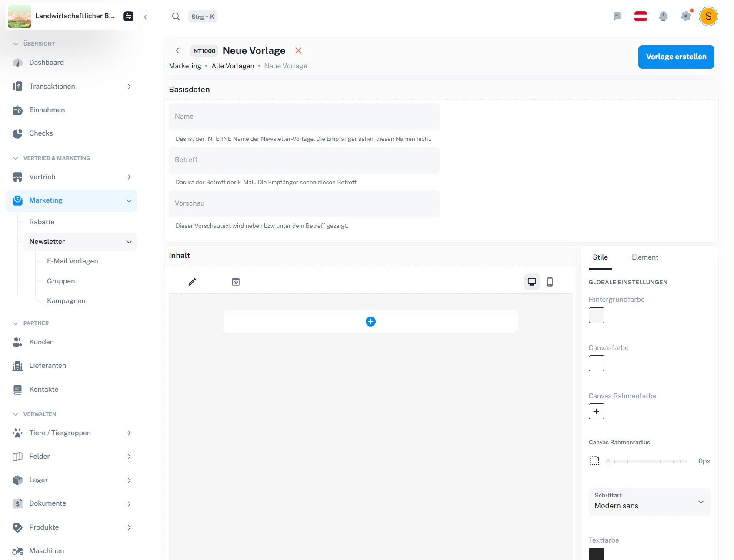Viewport: 734px width, 560px height.
Task: Collapse the Marketing menu chevron
Action: tap(129, 200)
